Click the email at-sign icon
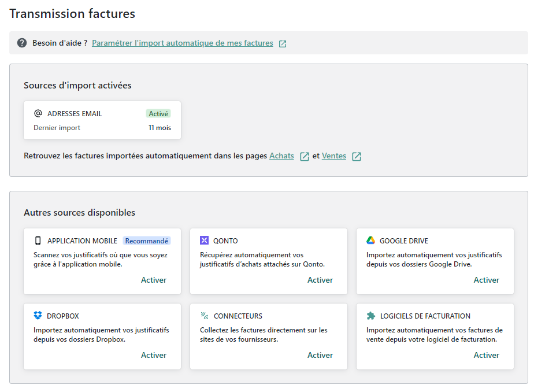534x392 pixels. (38, 113)
